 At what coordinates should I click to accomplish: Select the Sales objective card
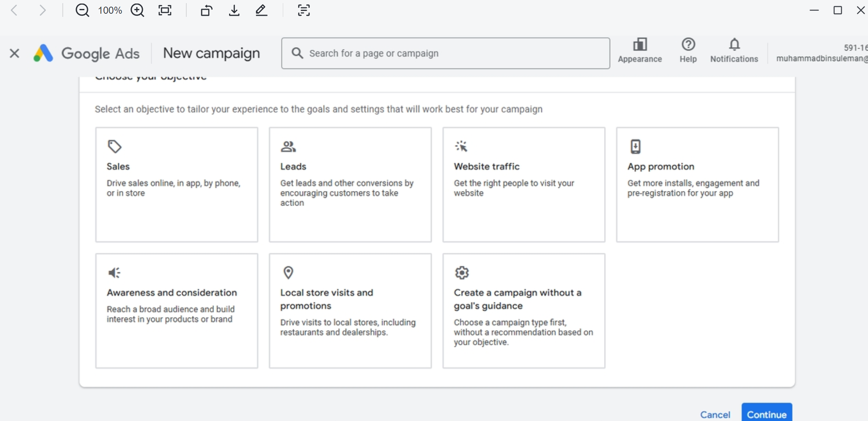coord(177,184)
